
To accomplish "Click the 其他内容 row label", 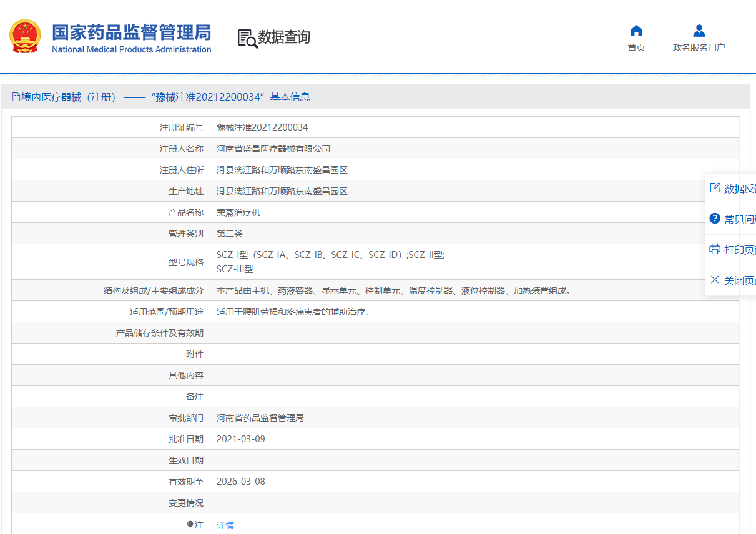I will tap(186, 375).
